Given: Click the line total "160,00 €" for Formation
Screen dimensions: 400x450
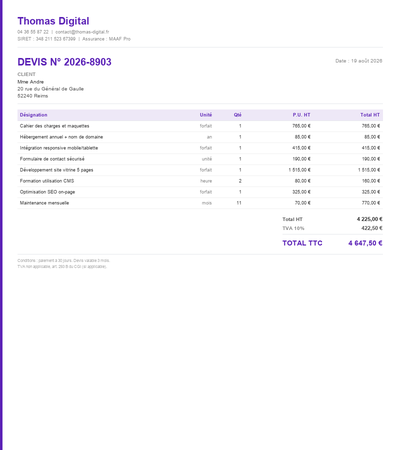Looking at the screenshot, I should click(x=371, y=181).
